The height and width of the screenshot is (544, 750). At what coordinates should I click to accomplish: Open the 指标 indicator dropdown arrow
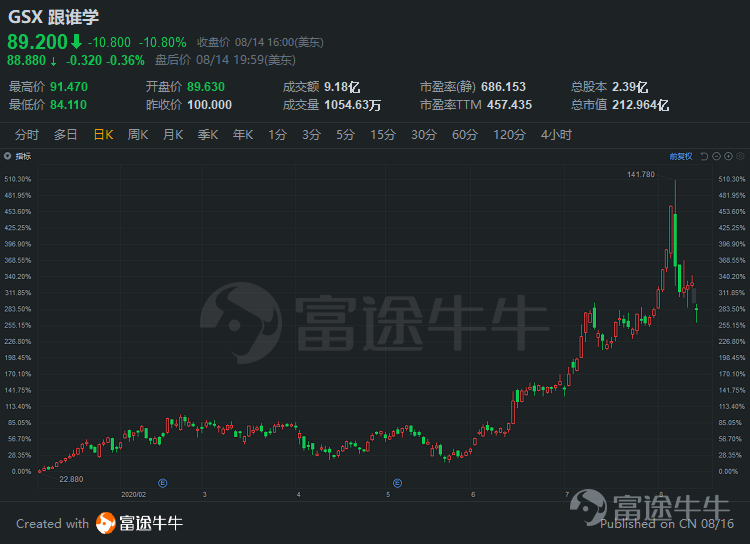[x=7, y=156]
